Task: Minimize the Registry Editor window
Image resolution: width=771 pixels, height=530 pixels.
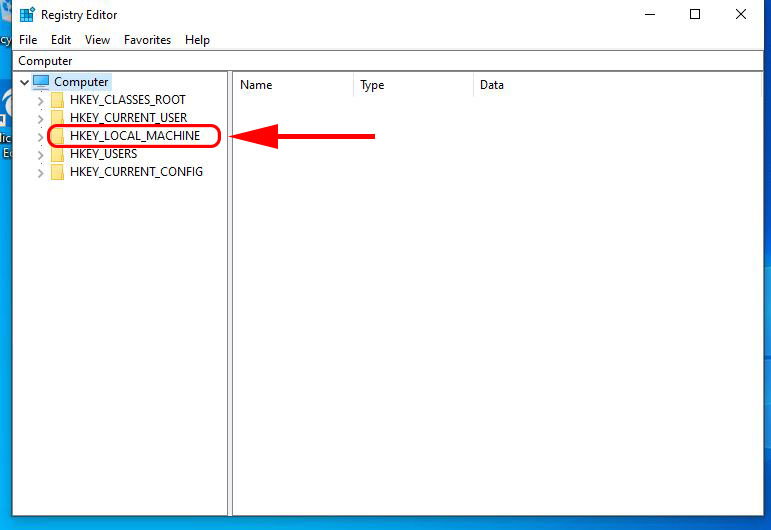Action: pos(650,14)
